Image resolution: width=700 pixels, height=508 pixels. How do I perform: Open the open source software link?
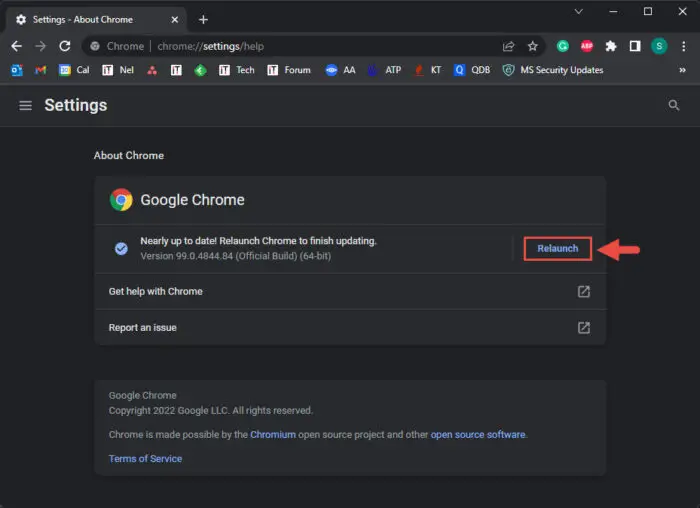point(478,434)
